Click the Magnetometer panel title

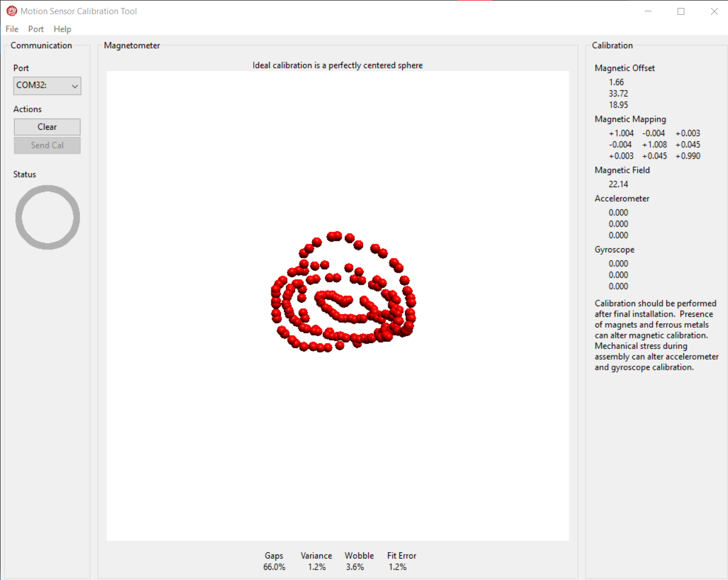point(132,45)
